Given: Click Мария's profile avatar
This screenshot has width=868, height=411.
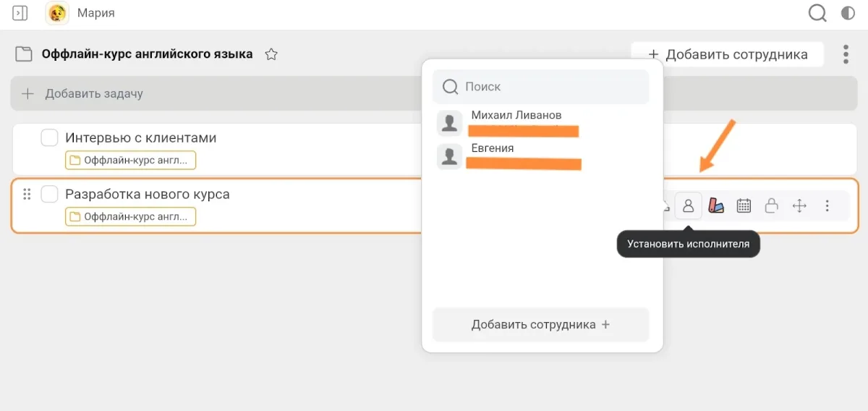Looking at the screenshot, I should pyautogui.click(x=57, y=13).
